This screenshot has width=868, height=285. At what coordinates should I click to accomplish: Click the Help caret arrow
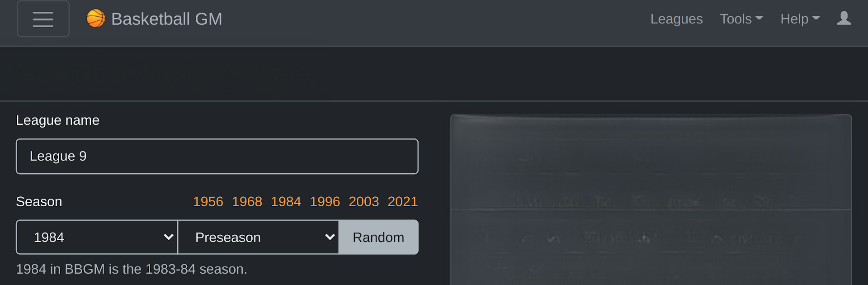816,18
